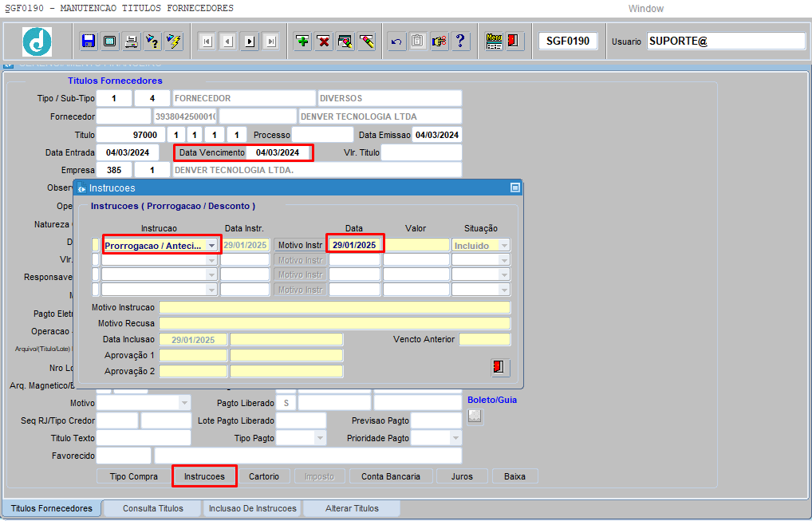Click the Vlr. Titulo field
Viewport: 812px width, 521px height.
click(421, 152)
